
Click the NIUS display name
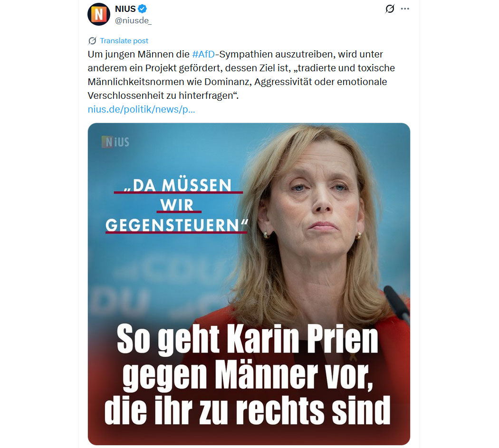(125, 9)
